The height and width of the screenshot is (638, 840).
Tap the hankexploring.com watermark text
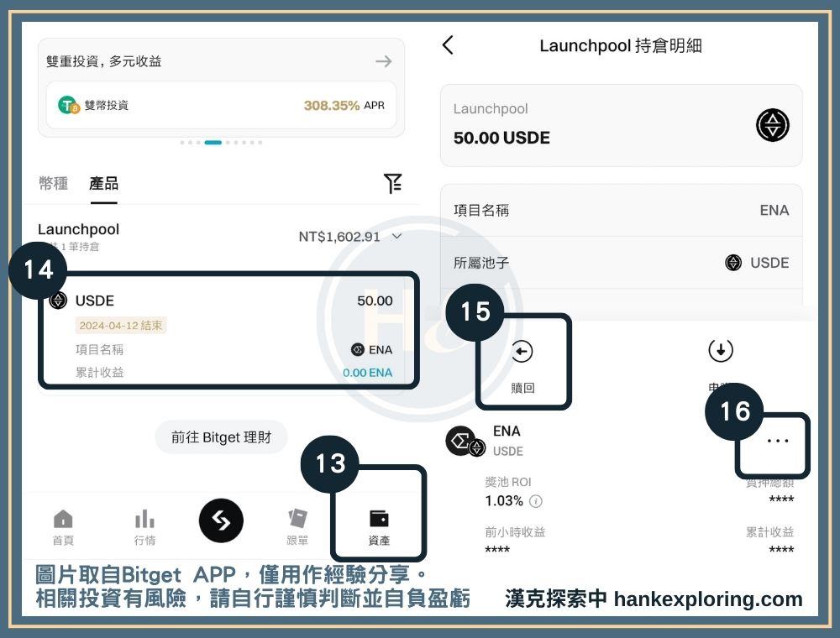pos(707,599)
